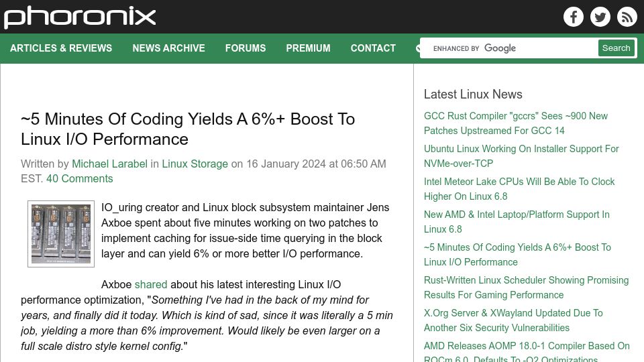This screenshot has height=362, width=644.
Task: Click the Google search input field
Action: [509, 48]
